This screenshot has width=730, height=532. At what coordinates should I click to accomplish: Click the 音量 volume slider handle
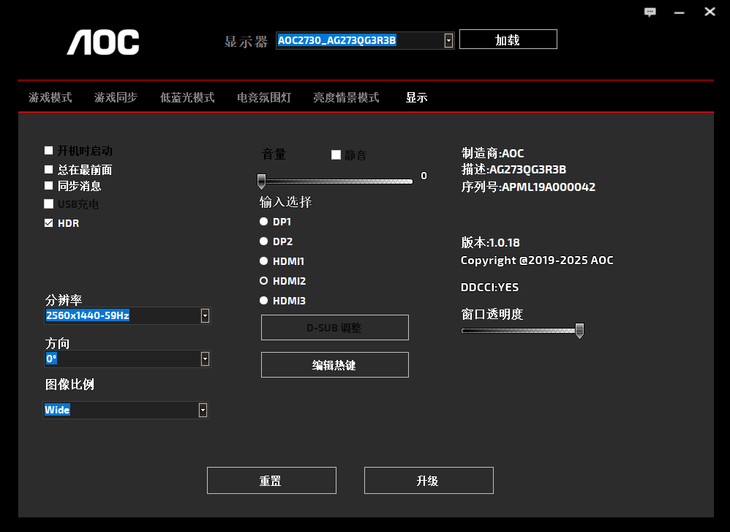(x=262, y=181)
